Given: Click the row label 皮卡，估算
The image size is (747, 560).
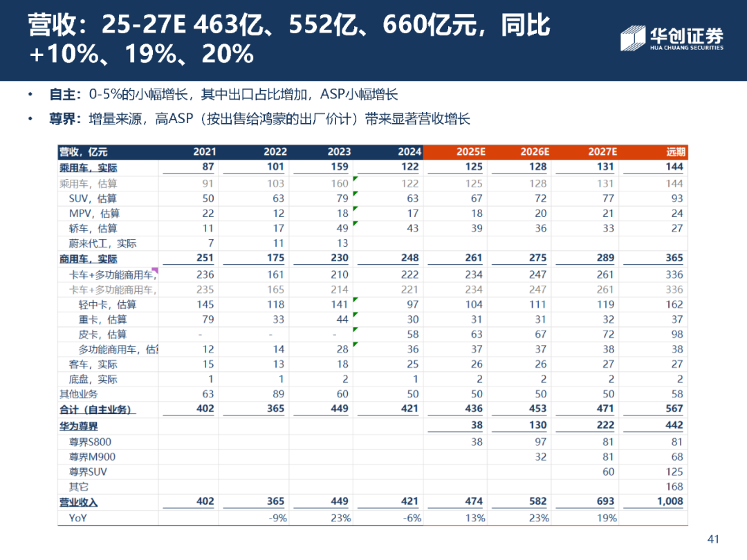Looking at the screenshot, I should 102,335.
